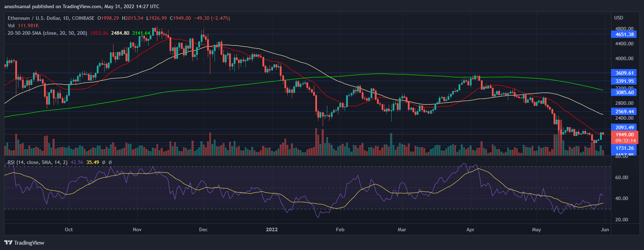Screen dimensions: 644x250
Task: Click the USD currency label on price axis
Action: 619,18
